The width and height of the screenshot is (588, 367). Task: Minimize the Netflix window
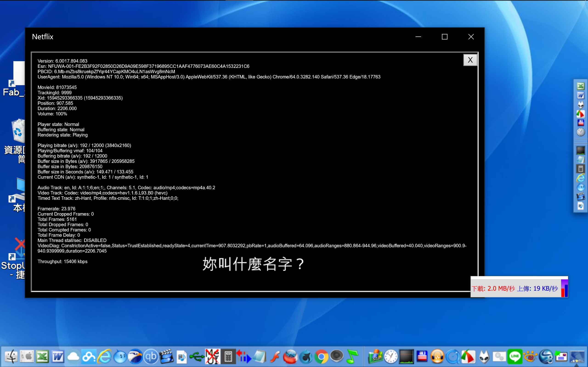(418, 37)
